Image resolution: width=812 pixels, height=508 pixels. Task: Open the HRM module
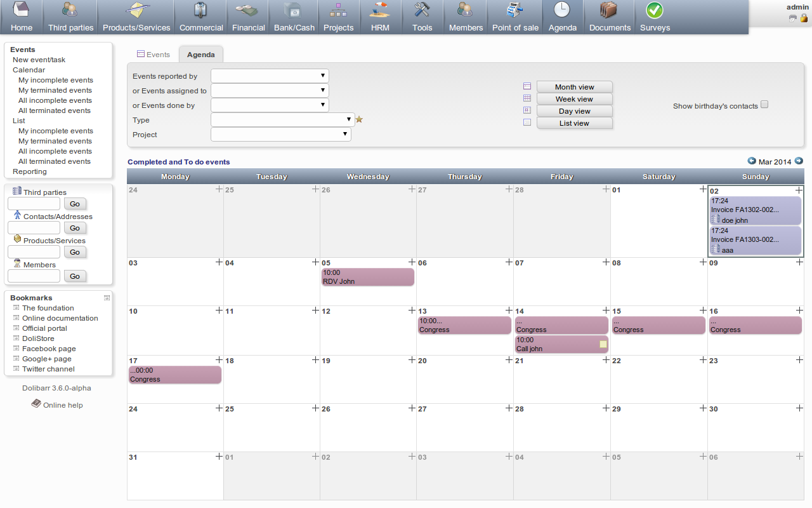tap(380, 17)
